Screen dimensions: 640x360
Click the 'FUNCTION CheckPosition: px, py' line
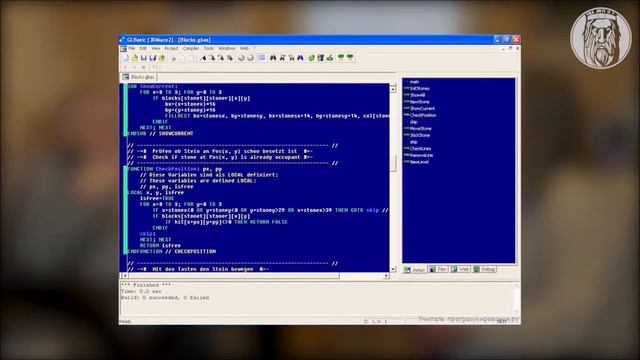tap(175, 169)
